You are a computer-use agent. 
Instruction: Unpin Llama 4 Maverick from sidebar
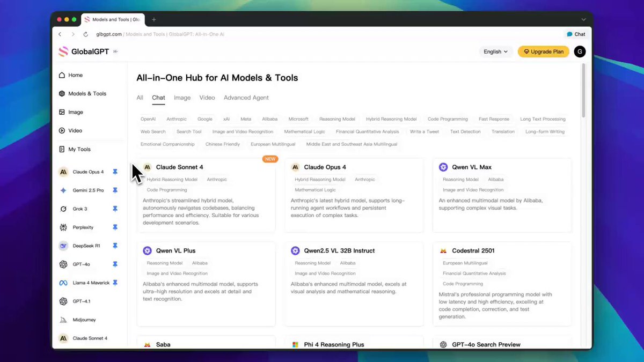point(115,283)
